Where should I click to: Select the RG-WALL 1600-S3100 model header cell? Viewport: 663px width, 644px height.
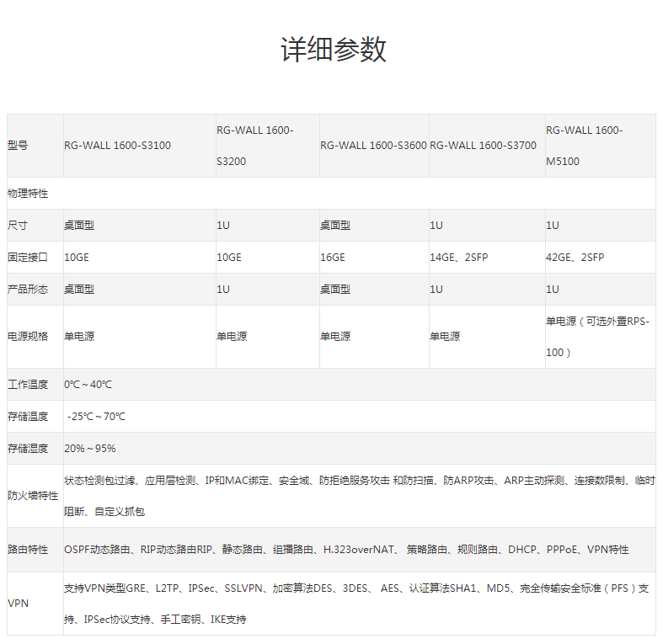pos(117,146)
